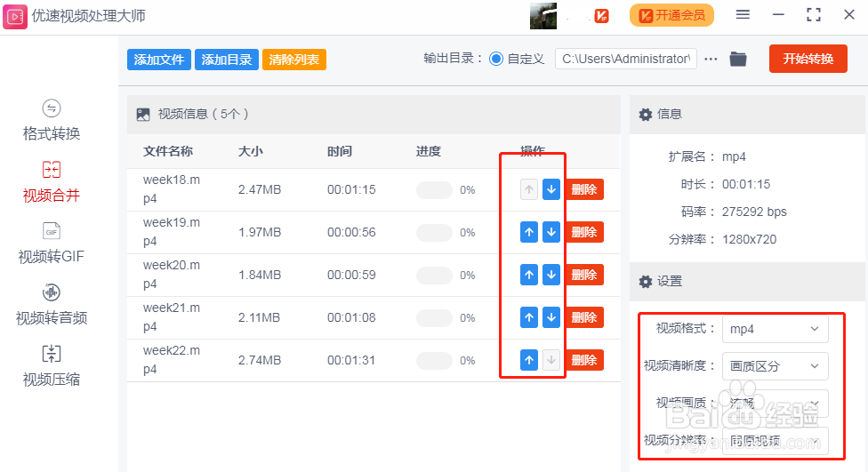Delete week19.mp4 from the list
Image resolution: width=868 pixels, height=472 pixels.
tap(584, 232)
